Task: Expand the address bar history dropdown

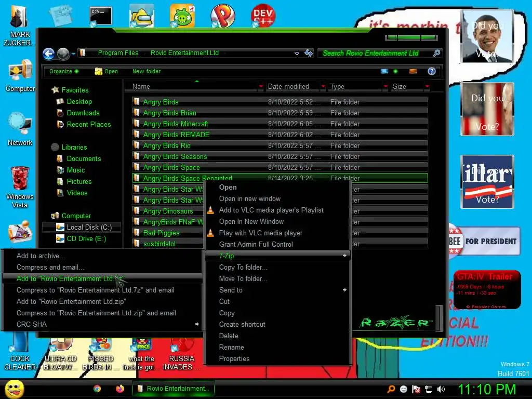Action: [297, 54]
